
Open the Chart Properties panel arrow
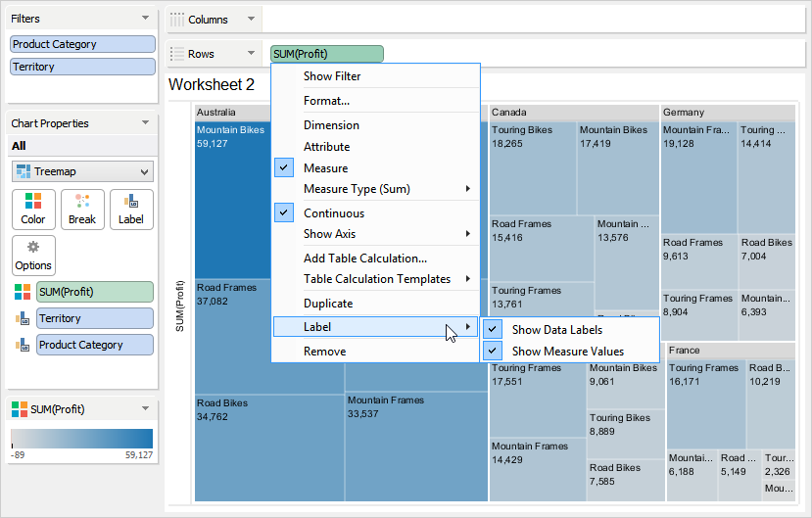click(x=146, y=123)
